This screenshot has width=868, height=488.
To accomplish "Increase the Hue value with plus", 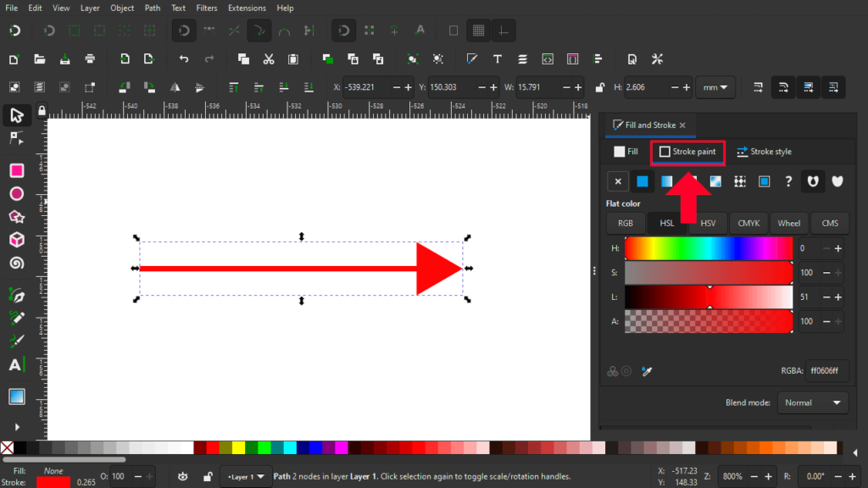I will [x=838, y=248].
